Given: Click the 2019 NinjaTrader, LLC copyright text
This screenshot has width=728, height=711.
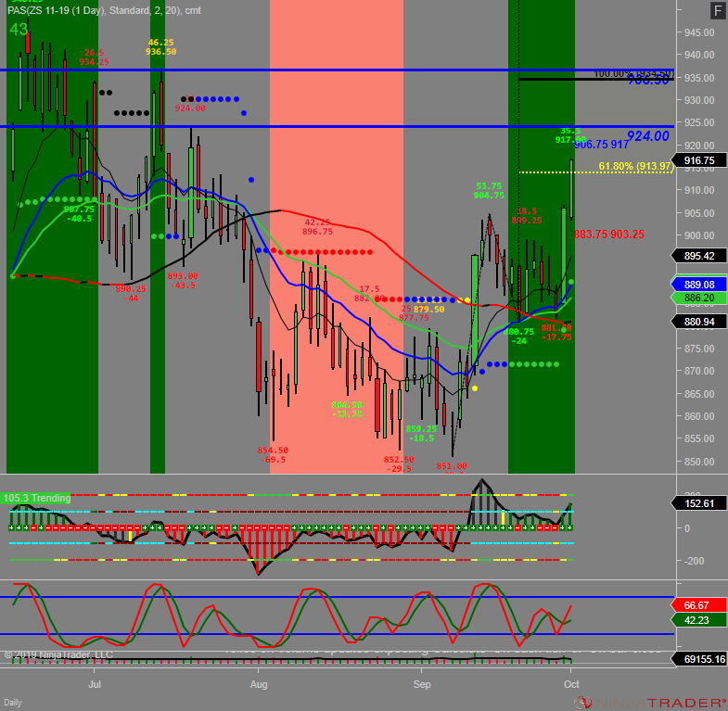Looking at the screenshot, I should pos(58,654).
